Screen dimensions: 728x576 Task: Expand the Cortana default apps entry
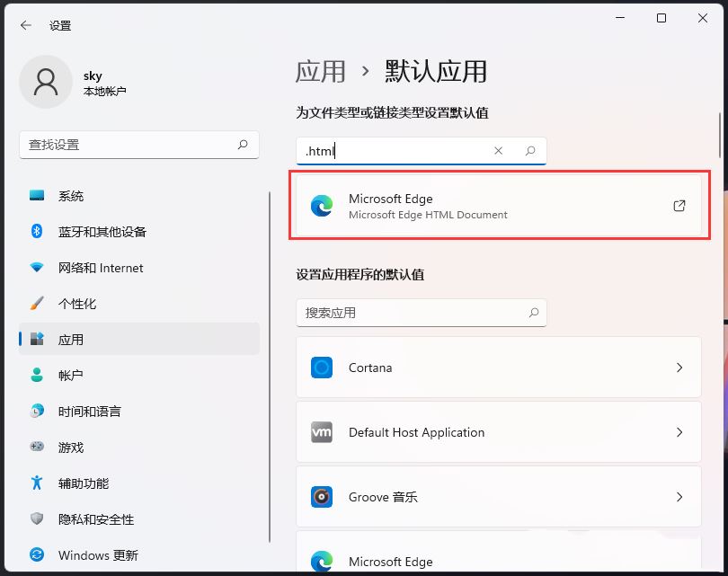pyautogui.click(x=499, y=368)
